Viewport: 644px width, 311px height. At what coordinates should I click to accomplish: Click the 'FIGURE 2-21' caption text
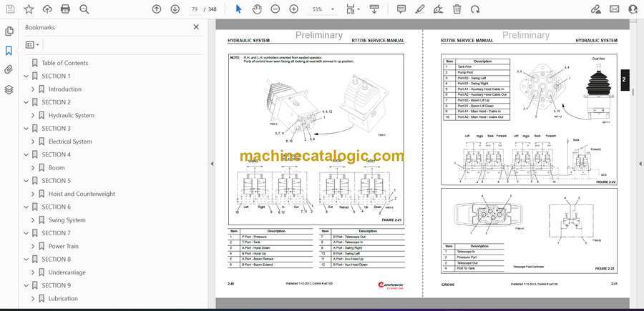coord(391,220)
